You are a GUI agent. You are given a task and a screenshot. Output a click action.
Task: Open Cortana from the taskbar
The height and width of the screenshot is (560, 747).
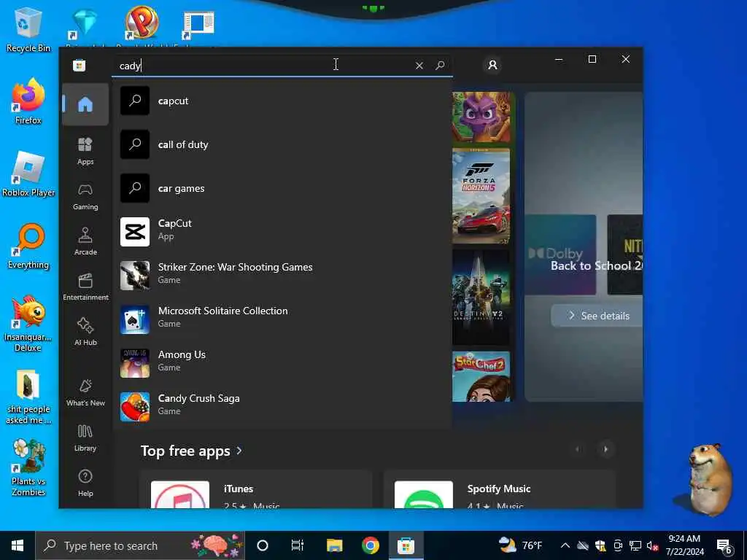tap(263, 545)
